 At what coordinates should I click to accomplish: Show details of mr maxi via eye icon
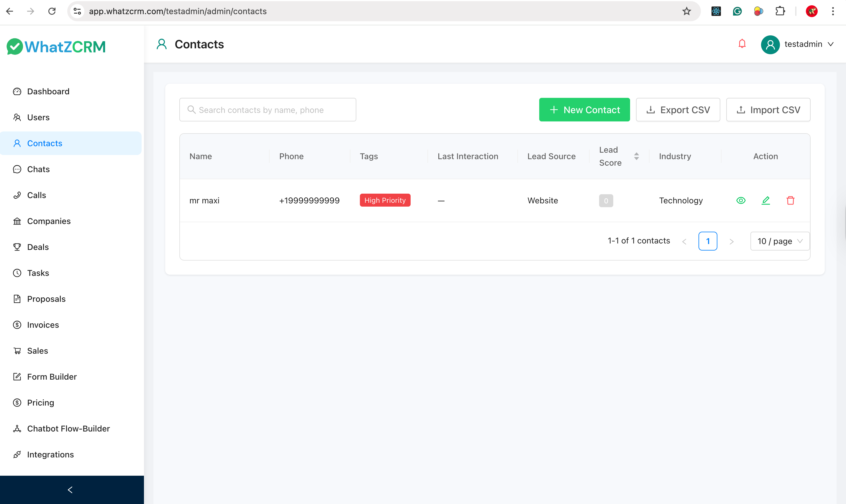pyautogui.click(x=741, y=200)
